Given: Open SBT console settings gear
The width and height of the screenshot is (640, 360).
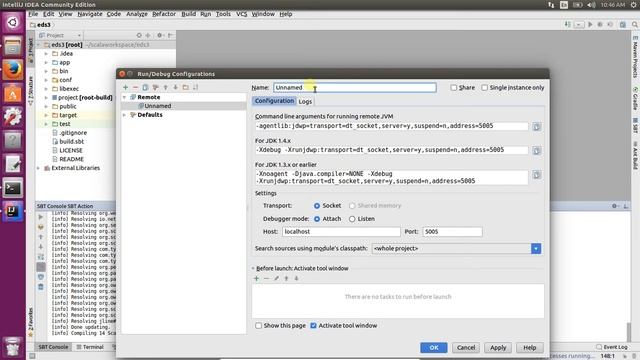Looking at the screenshot, I should pos(614,206).
